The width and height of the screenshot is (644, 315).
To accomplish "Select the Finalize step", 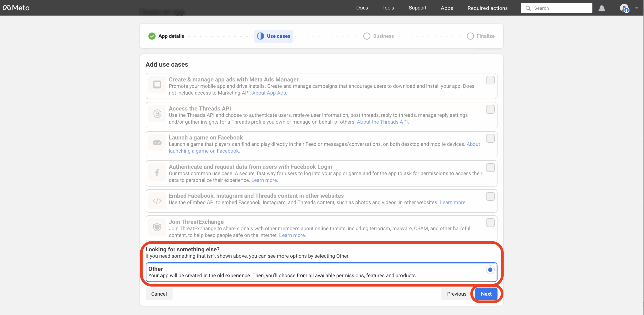I will [481, 36].
